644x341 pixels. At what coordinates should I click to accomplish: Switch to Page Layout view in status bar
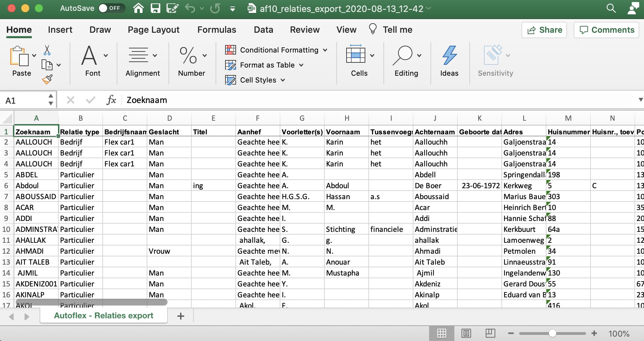point(466,333)
